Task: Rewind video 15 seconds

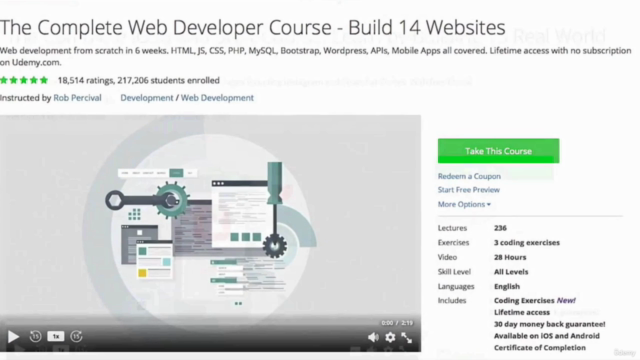Action: pyautogui.click(x=36, y=336)
